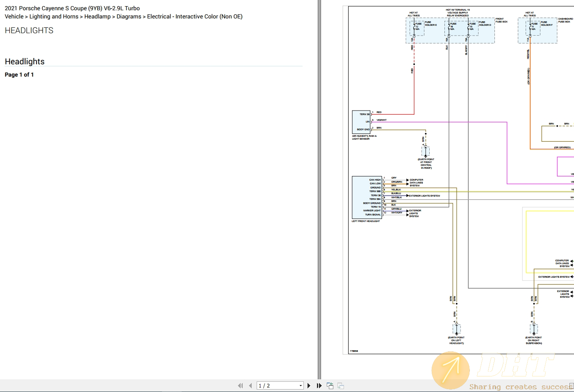Click the underlined Headlights section heading
The width and height of the screenshot is (574, 392).
(25, 61)
